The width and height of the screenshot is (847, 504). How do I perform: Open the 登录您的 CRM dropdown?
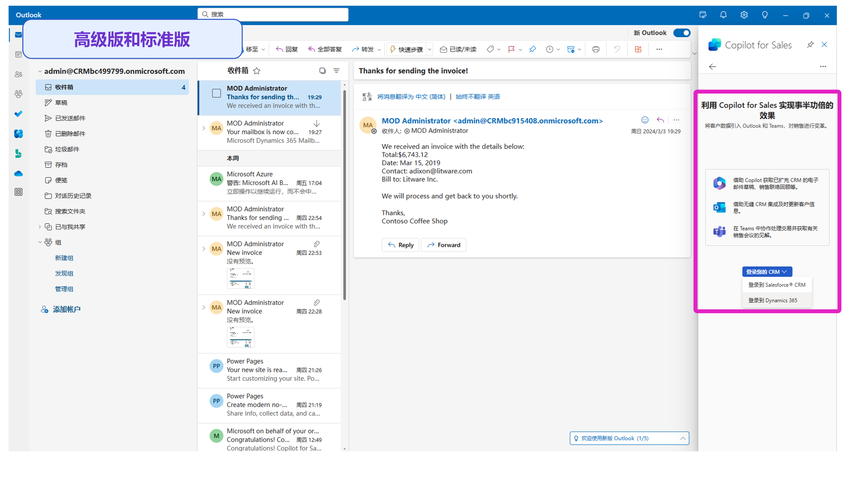tap(767, 272)
